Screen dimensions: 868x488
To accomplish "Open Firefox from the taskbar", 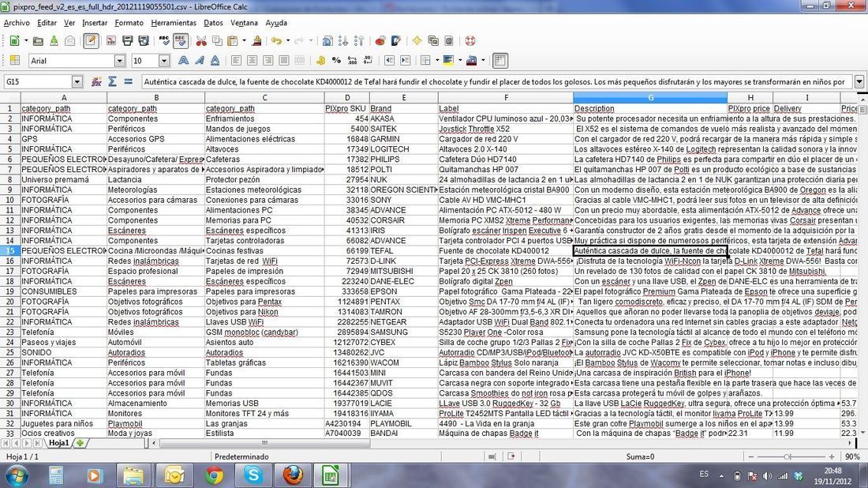I will pyautogui.click(x=292, y=475).
